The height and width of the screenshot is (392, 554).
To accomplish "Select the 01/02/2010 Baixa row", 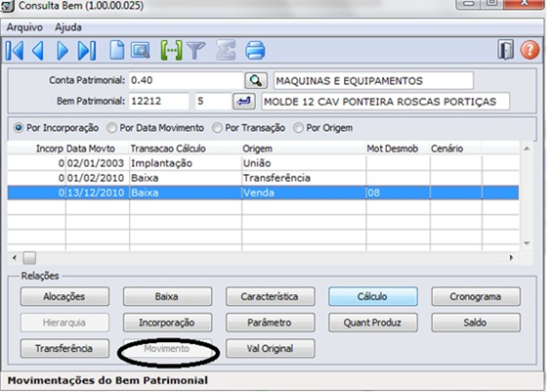I will pyautogui.click(x=263, y=178).
